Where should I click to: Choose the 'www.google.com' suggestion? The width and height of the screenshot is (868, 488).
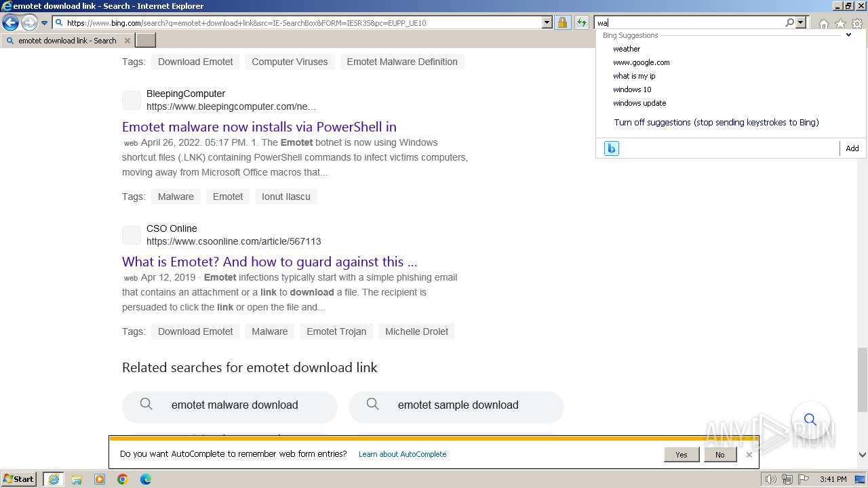[642, 62]
